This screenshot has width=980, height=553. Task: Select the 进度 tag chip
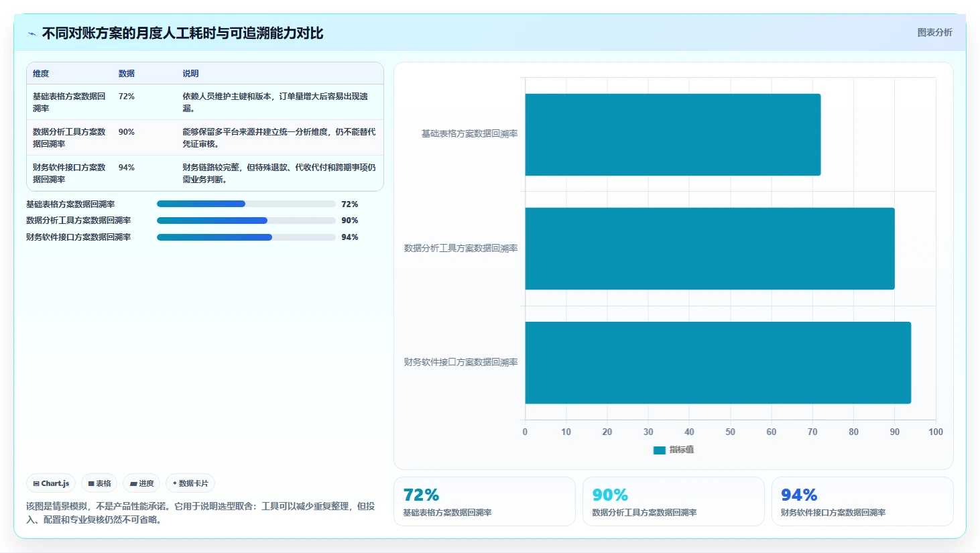coord(141,483)
